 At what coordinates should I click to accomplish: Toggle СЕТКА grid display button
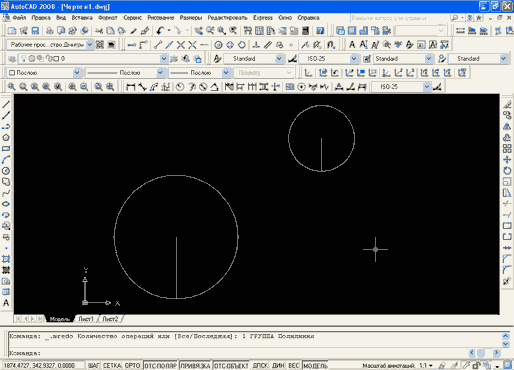(x=112, y=366)
